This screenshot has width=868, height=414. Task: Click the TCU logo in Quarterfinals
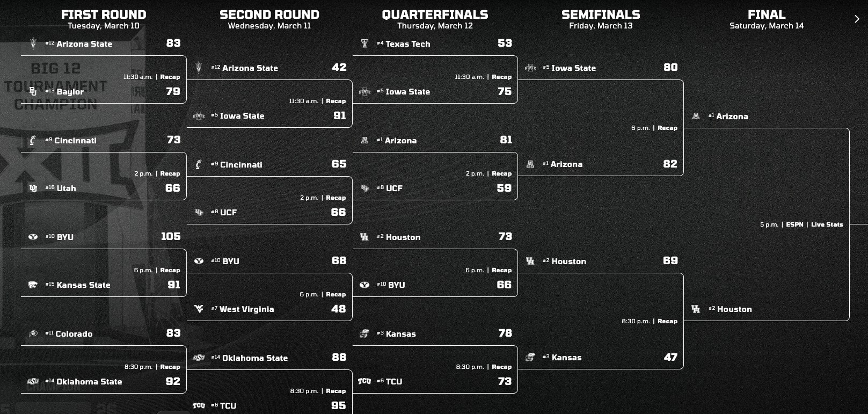tap(364, 381)
